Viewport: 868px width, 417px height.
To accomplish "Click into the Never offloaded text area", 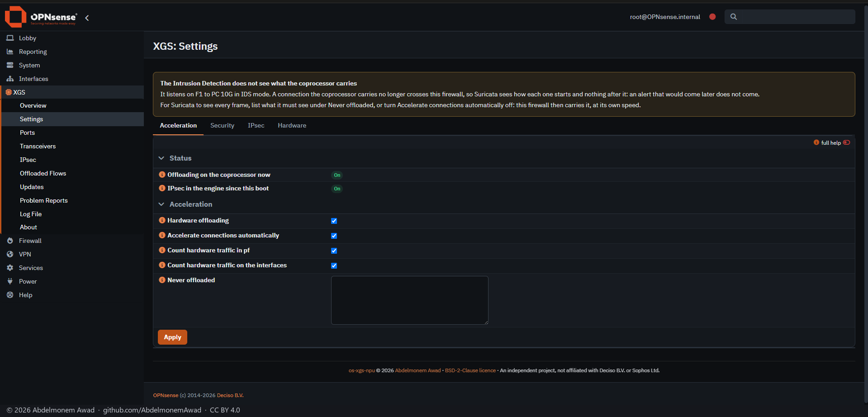I will 410,300.
